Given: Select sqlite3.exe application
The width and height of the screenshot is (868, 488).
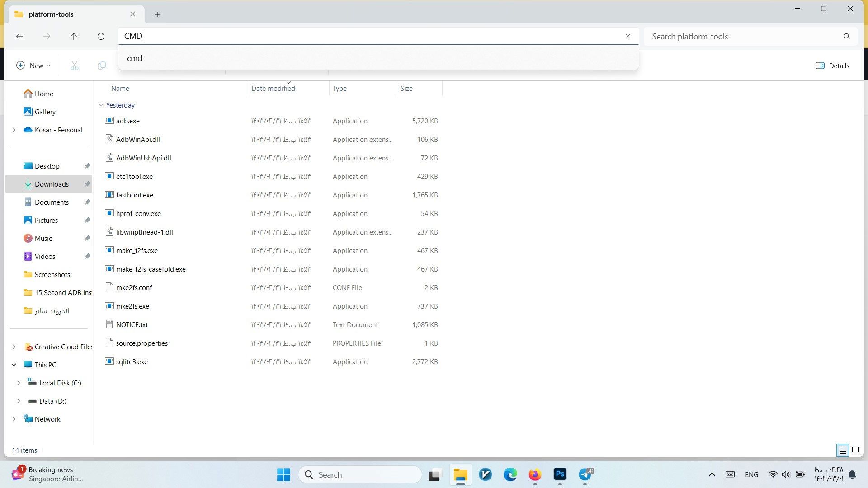Looking at the screenshot, I should pyautogui.click(x=132, y=361).
